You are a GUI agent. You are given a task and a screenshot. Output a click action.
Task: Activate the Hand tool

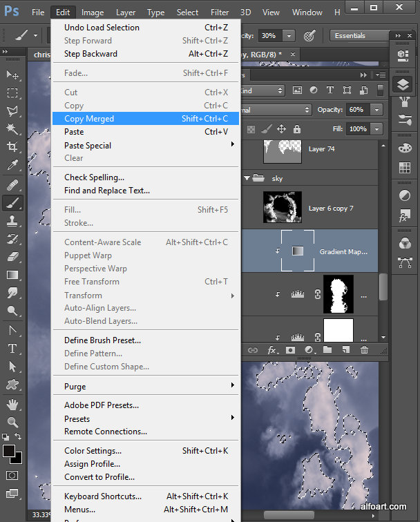point(12,404)
